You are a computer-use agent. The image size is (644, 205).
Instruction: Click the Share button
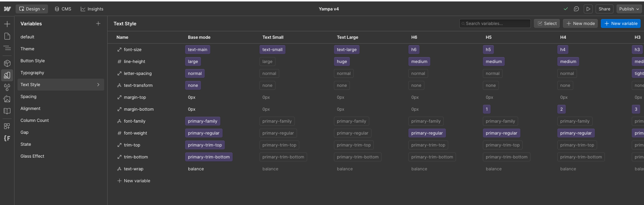(x=604, y=9)
